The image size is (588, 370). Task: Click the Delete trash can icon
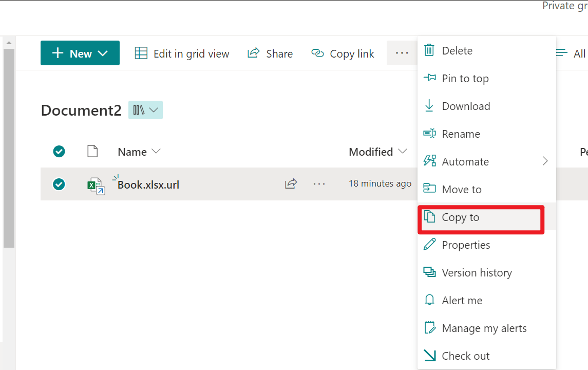click(x=429, y=50)
